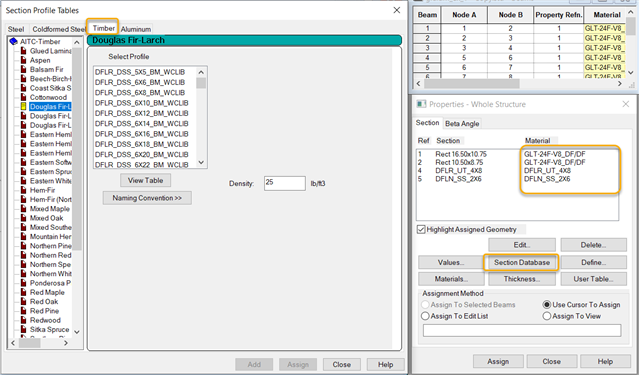Select profile DFLR_DSS_6X20_BM_WCLIB
Screen dimensions: 639x375
point(141,154)
